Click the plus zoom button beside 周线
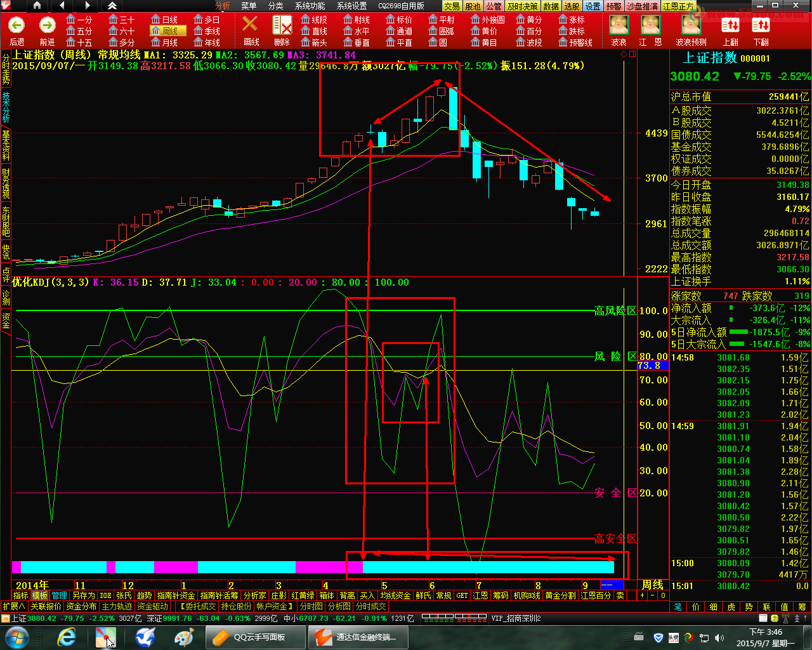This screenshot has width=812, height=650. pyautogui.click(x=643, y=595)
